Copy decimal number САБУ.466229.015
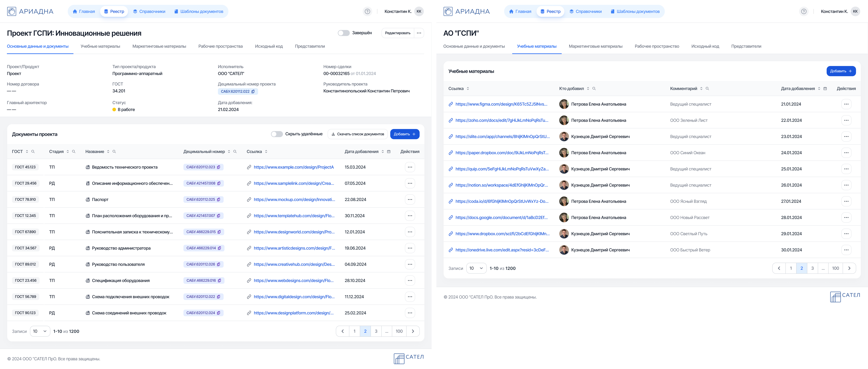 coord(219,232)
